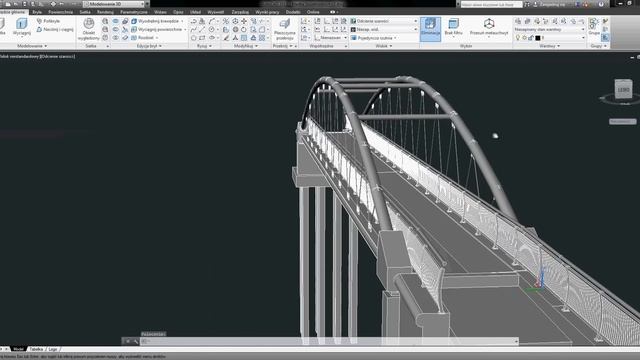This screenshot has width=640, height=360.
Task: Click the viewport visual style label [Odcienie szarości]
Action: click(x=58, y=56)
